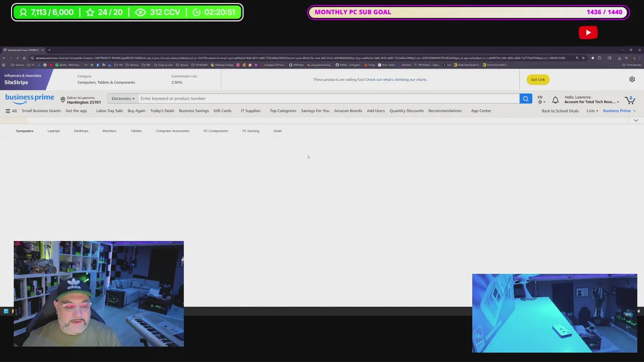644x362 pixels.
Task: Open the Amazon Brands link
Action: [x=348, y=111]
